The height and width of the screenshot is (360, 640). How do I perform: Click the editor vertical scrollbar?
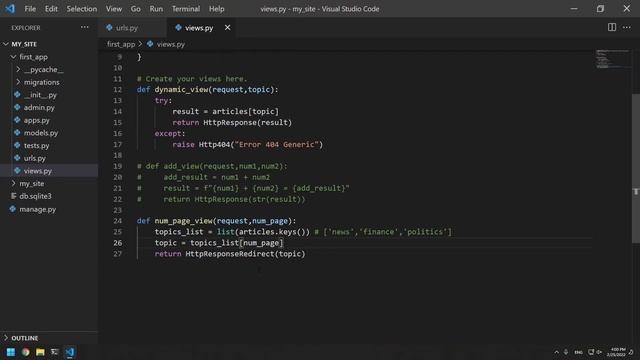tap(636, 168)
